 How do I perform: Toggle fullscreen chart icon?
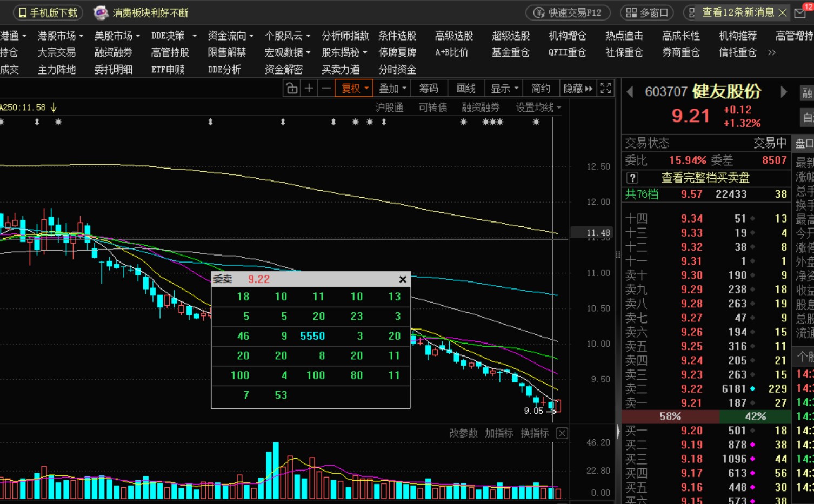point(605,88)
